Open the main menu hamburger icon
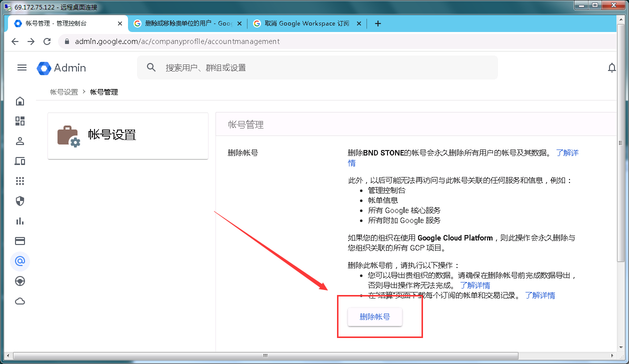This screenshot has width=629, height=364. pyautogui.click(x=22, y=67)
